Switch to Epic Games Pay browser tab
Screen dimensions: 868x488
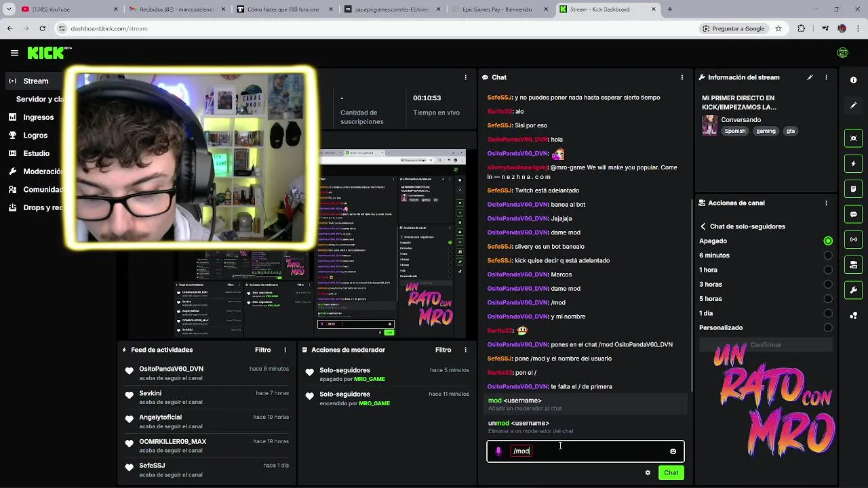tap(500, 9)
